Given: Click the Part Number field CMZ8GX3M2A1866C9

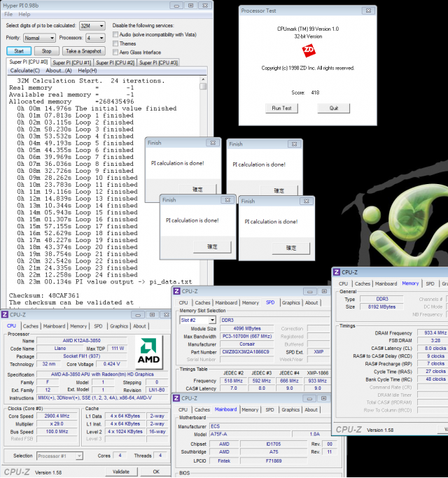Looking at the screenshot, I should [246, 352].
